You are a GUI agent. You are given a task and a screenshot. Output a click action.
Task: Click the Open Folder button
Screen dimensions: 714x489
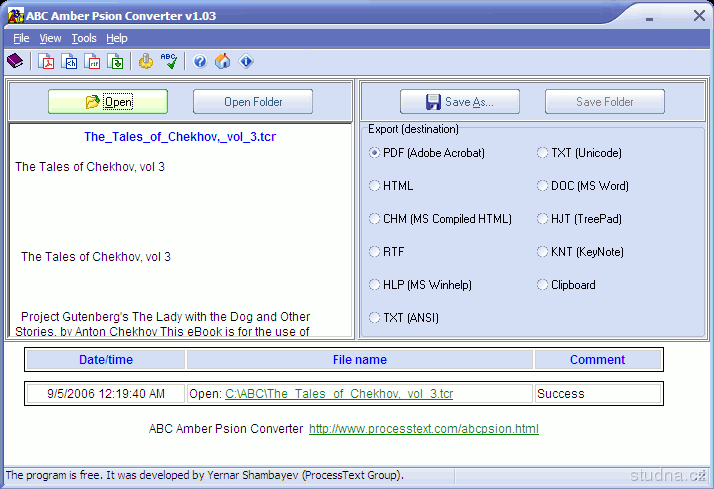pos(253,102)
